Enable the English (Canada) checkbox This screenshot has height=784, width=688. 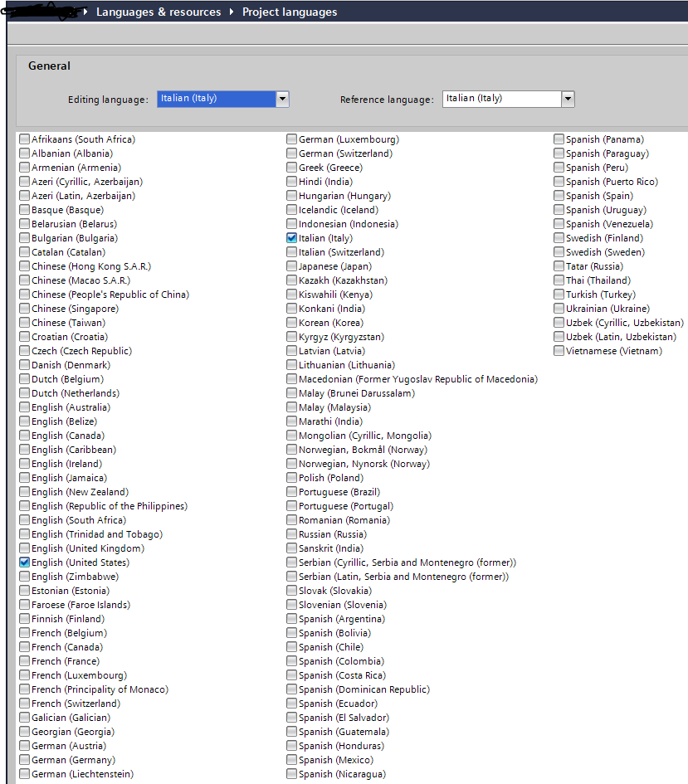click(x=25, y=435)
